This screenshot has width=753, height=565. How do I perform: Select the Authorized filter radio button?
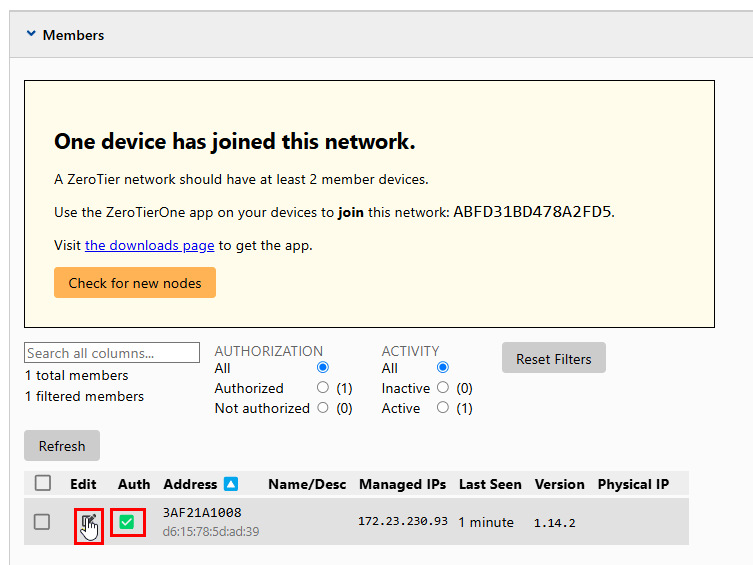[x=322, y=388]
